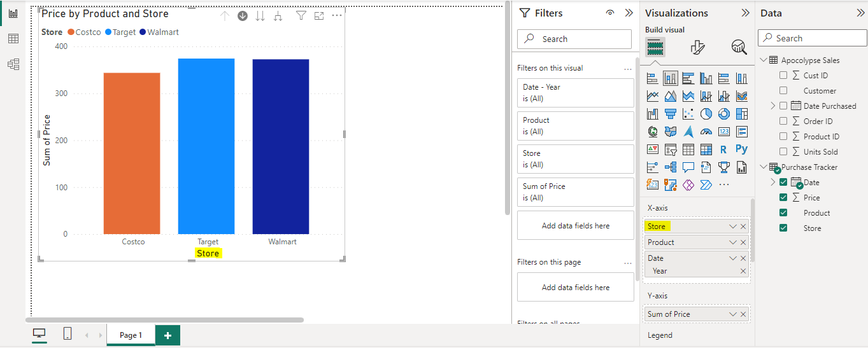Viewport: 868px width, 348px height.
Task: Select Funnel visual
Action: point(670,114)
